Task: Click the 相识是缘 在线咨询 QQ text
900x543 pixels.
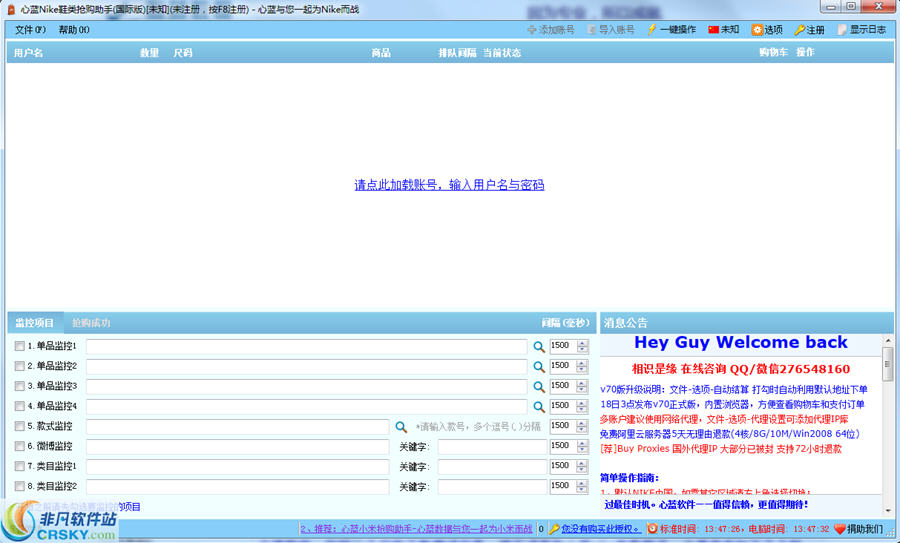Action: [x=740, y=369]
